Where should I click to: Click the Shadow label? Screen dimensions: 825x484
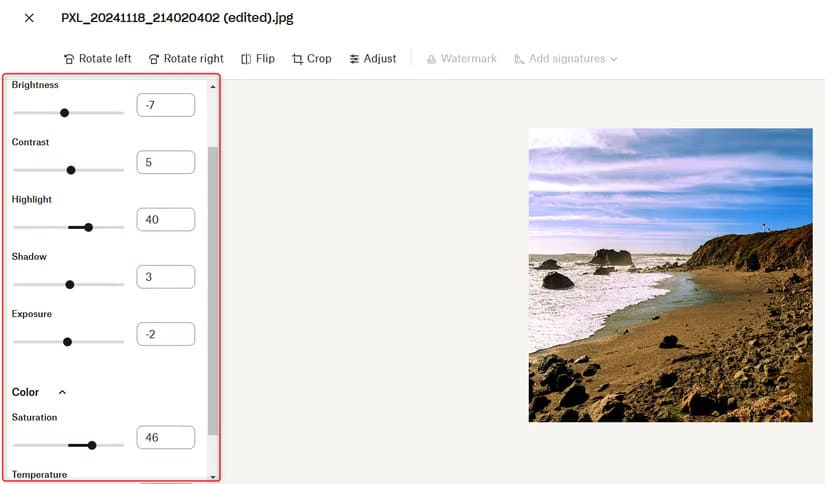[x=29, y=257]
